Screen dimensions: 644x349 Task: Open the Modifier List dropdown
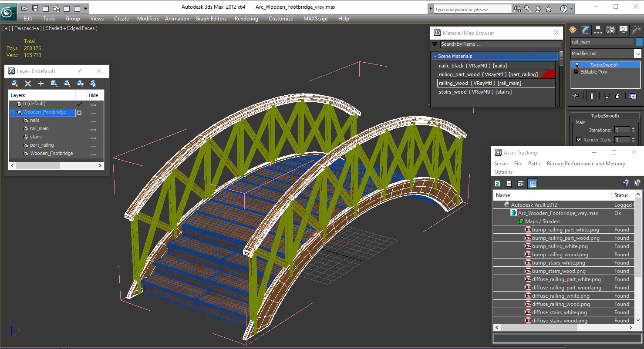coord(637,54)
